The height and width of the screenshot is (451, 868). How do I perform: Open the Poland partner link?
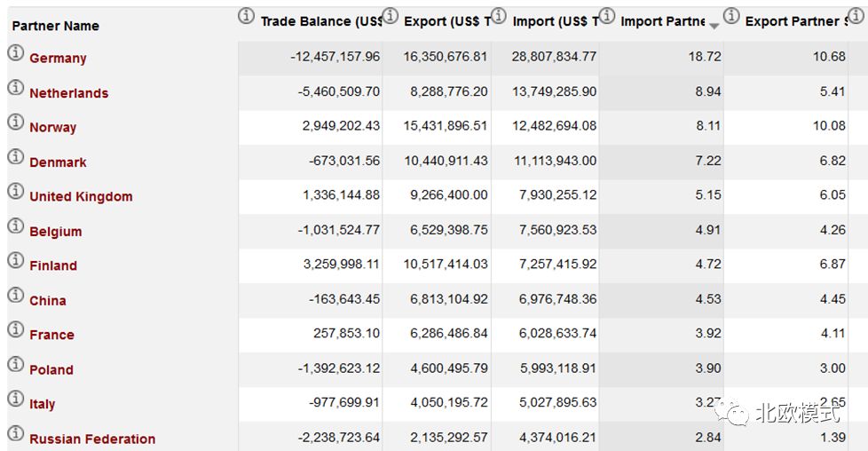(x=51, y=369)
